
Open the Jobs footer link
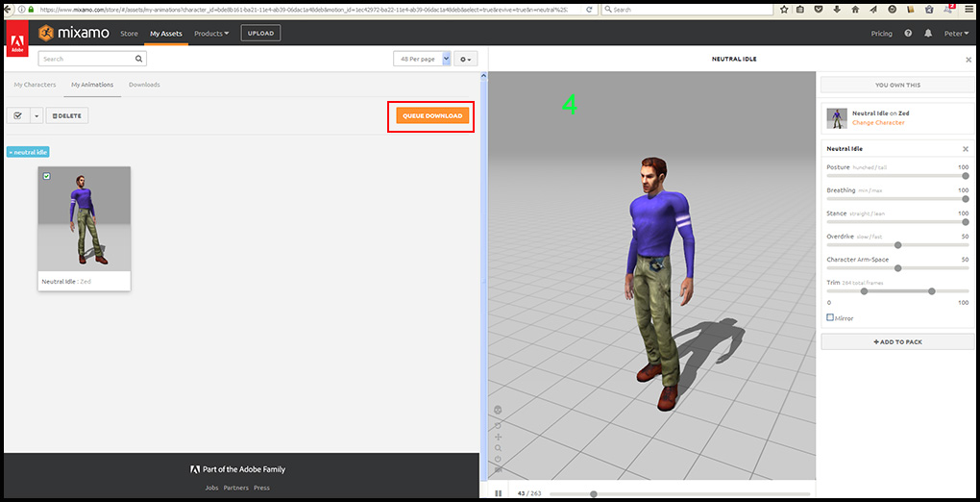(211, 488)
